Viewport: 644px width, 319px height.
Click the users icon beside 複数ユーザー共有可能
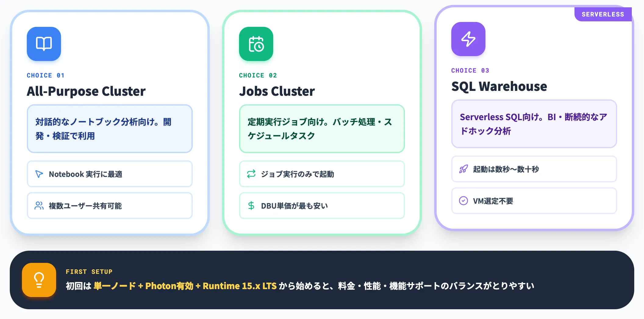pyautogui.click(x=39, y=206)
